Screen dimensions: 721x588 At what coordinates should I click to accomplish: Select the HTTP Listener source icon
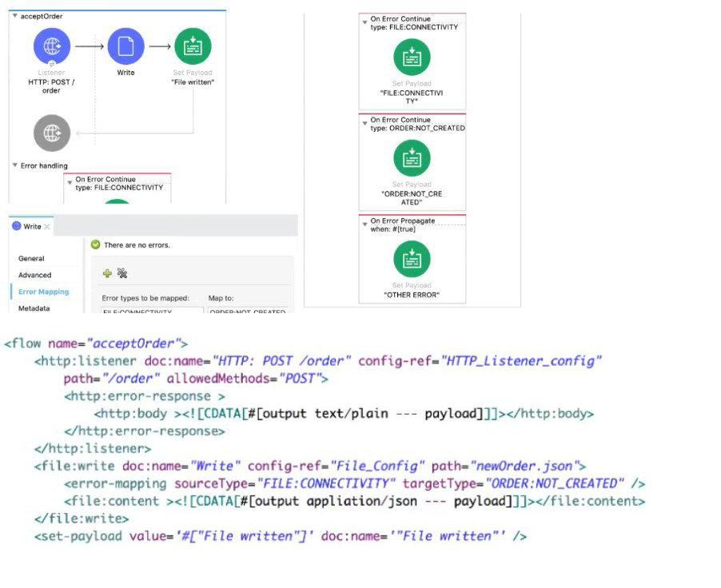pos(52,46)
